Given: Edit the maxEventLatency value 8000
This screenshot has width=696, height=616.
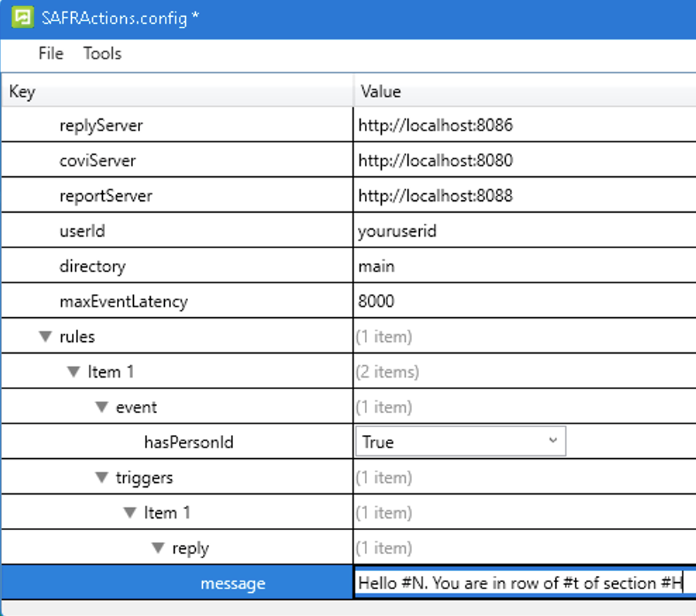Looking at the screenshot, I should click(376, 302).
